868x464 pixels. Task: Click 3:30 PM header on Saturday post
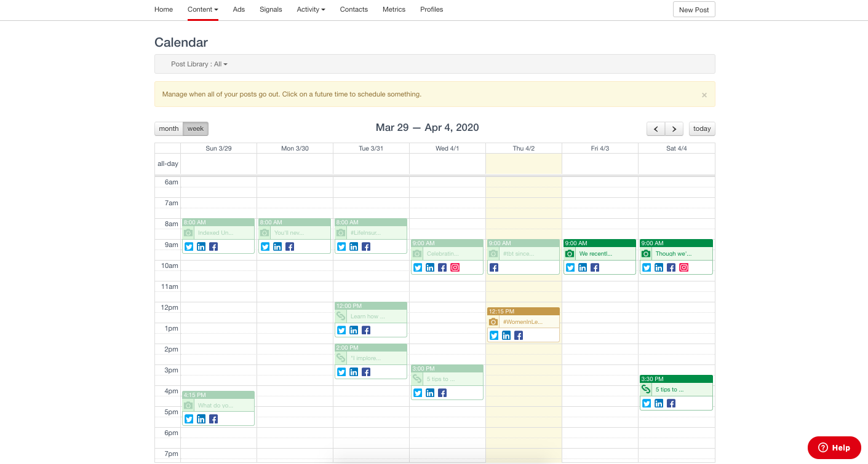click(x=676, y=379)
